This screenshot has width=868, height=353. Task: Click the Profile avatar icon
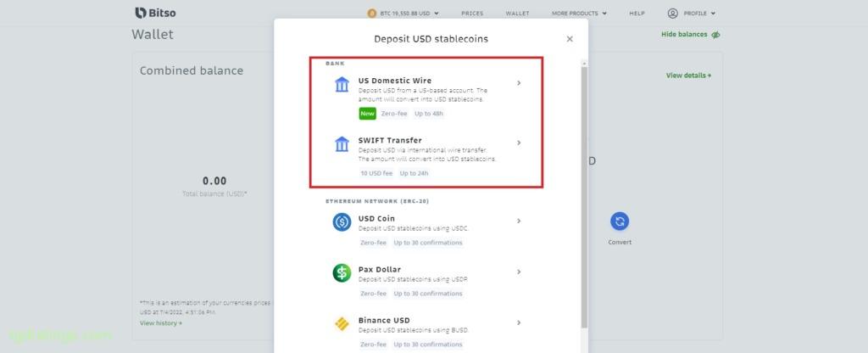click(672, 14)
